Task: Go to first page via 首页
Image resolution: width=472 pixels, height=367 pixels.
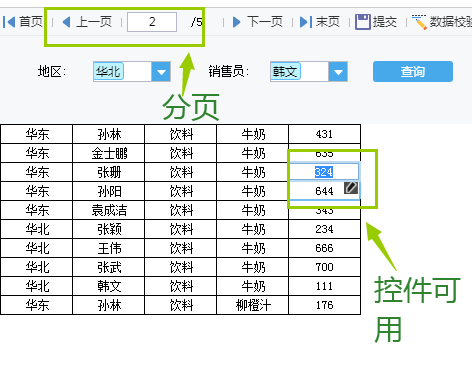Action: coord(23,22)
